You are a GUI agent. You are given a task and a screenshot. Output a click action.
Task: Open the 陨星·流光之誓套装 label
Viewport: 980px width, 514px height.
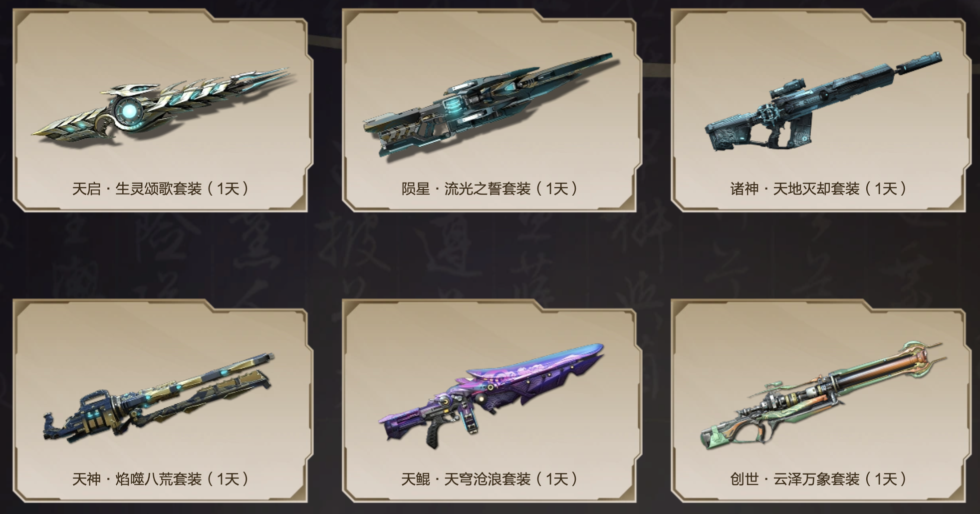(x=466, y=189)
